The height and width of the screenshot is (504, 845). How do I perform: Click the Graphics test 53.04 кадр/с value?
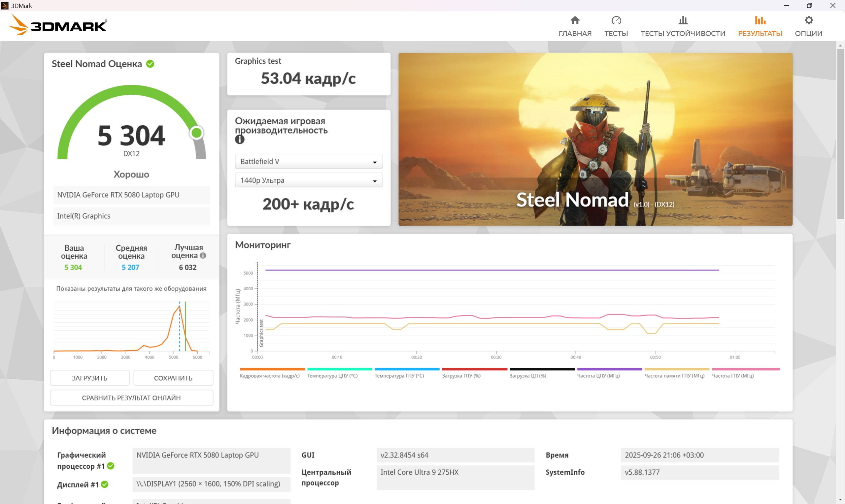point(308,79)
